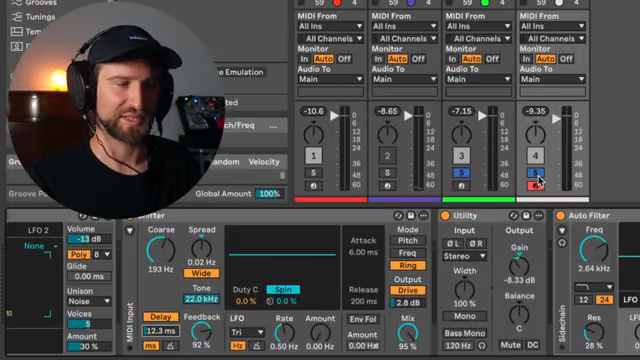Click the metronome sync icon beside Delay ms

[x=170, y=346]
